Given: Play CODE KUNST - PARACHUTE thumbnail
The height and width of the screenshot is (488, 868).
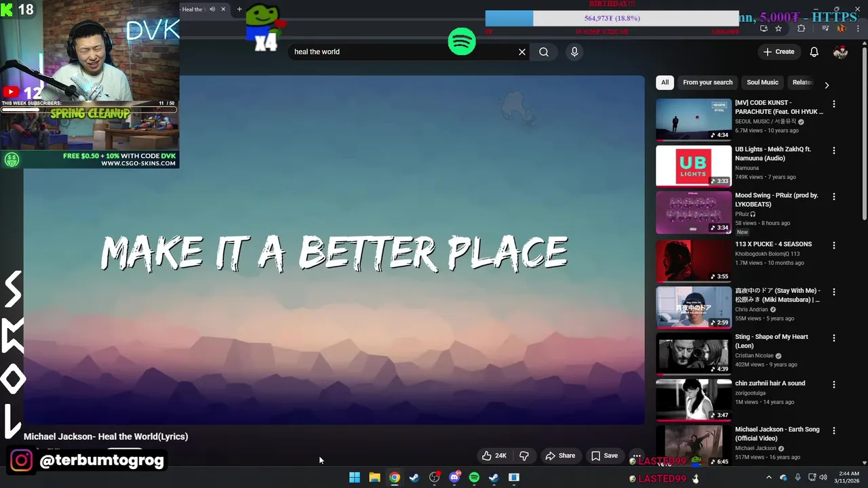Looking at the screenshot, I should (x=694, y=119).
